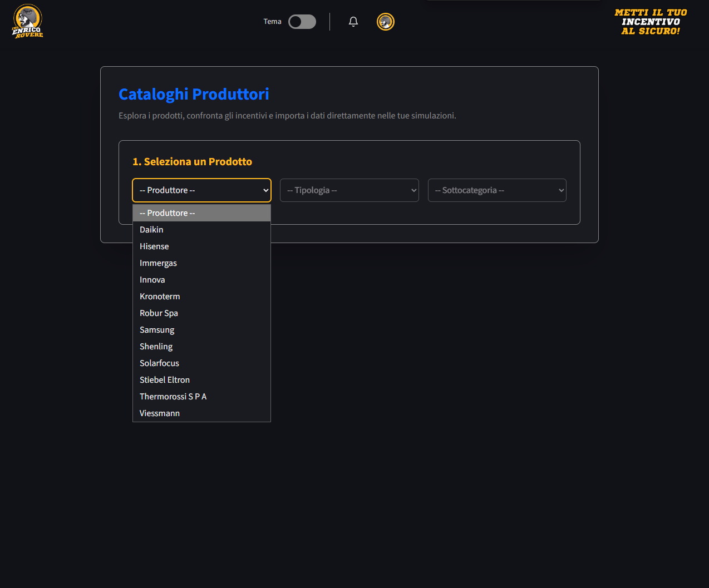Viewport: 709px width, 588px height.
Task: Click the Enrico Rovere logo
Action: click(27, 22)
